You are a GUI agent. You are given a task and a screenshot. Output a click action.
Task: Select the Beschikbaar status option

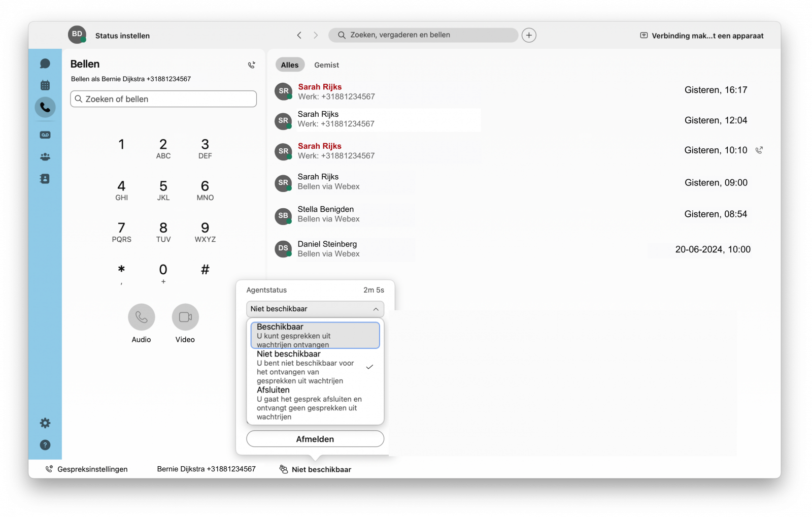pyautogui.click(x=315, y=335)
